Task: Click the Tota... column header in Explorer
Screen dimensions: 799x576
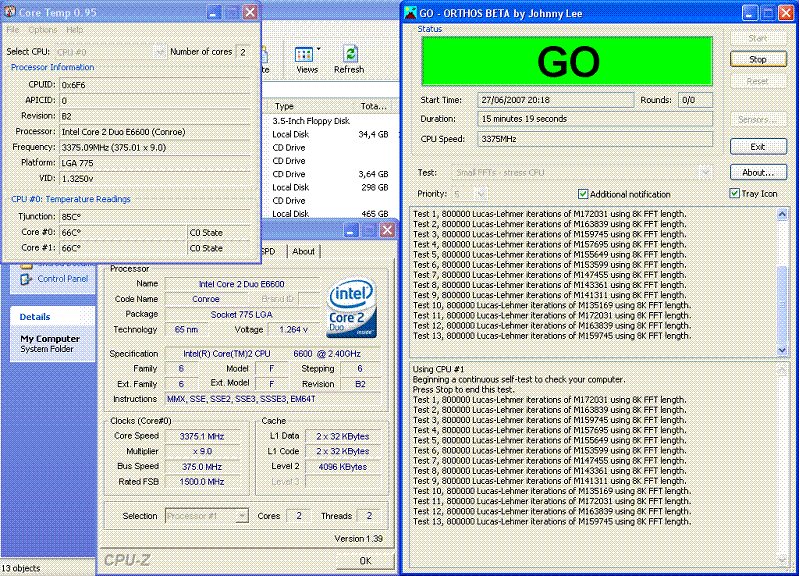Action: (376, 106)
